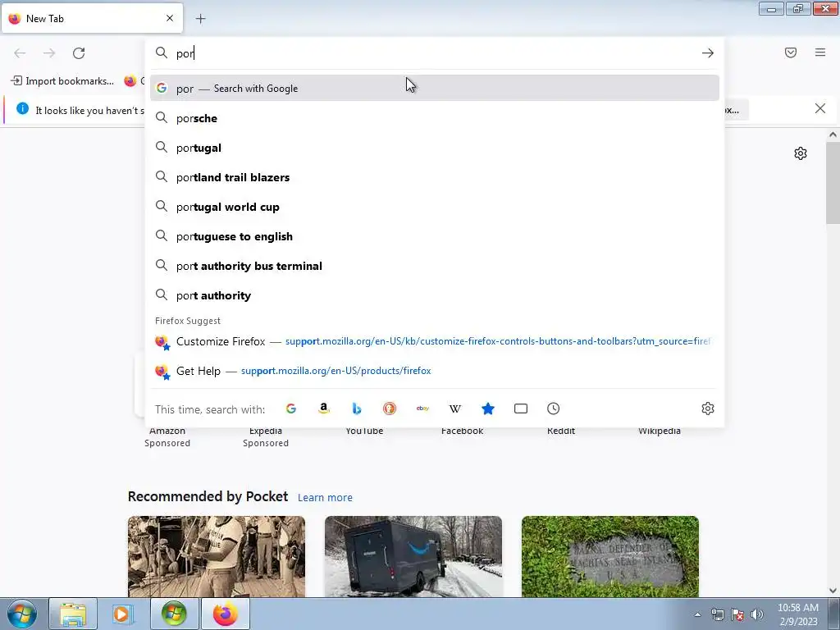The width and height of the screenshot is (840, 630).
Task: Click the Go arrow in address bar
Action: tap(708, 53)
